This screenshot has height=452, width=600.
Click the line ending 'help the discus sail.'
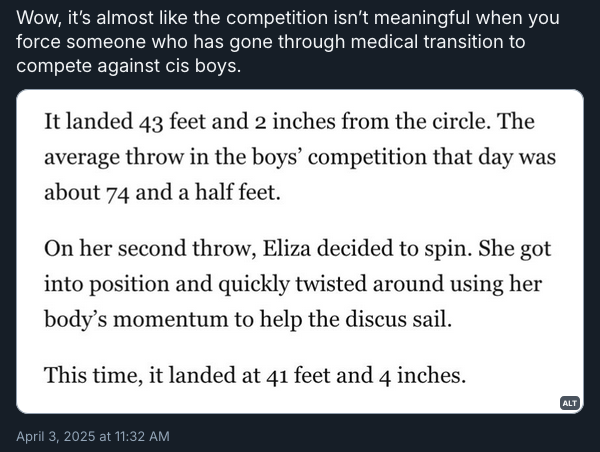point(248,319)
